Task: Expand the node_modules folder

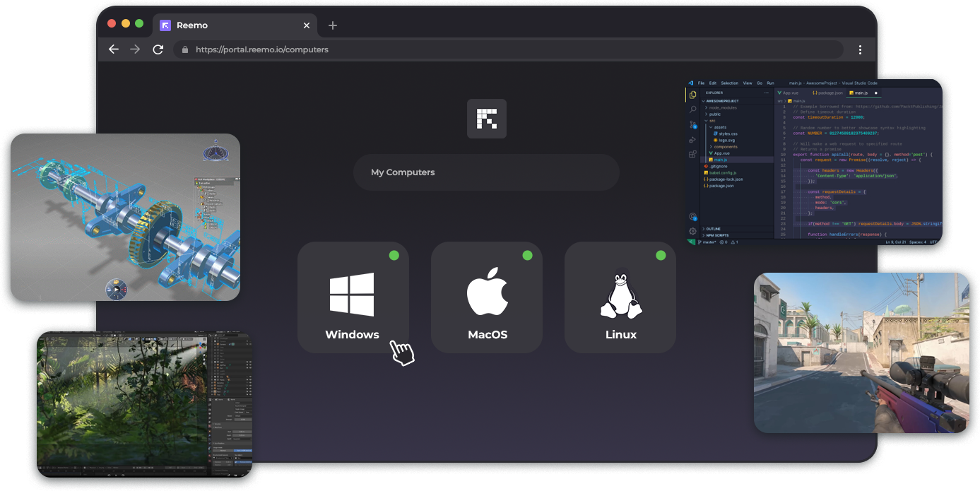Action: pyautogui.click(x=738, y=107)
